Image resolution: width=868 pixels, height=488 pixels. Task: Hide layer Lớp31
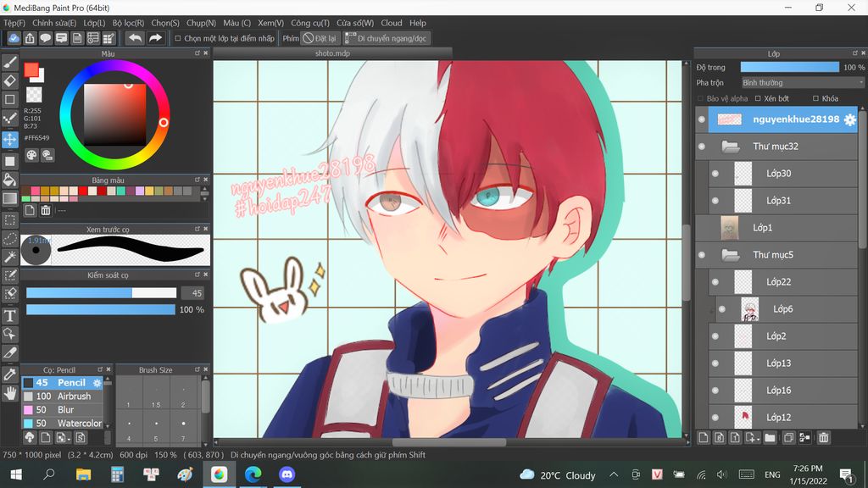pyautogui.click(x=715, y=201)
